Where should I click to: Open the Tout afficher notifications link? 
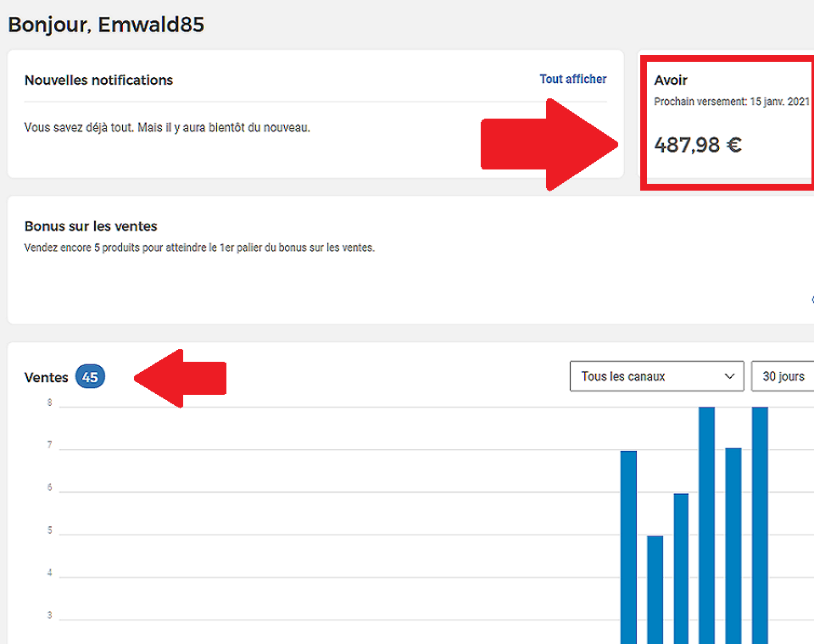click(572, 79)
